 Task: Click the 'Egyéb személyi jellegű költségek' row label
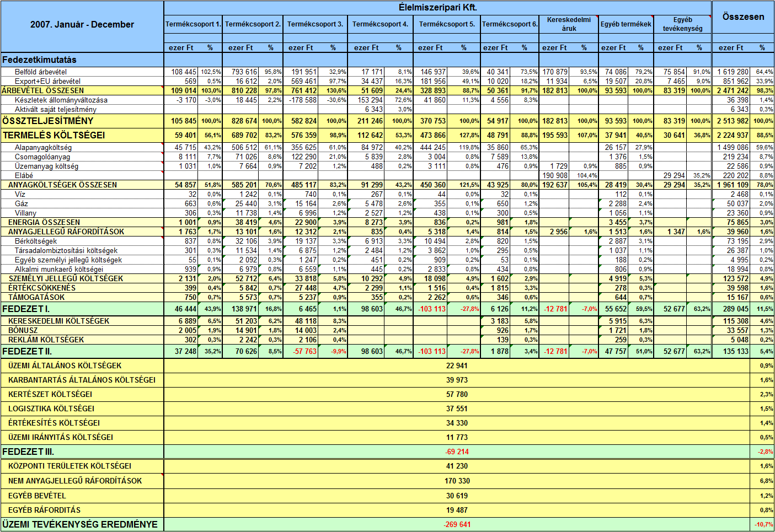coord(68,260)
